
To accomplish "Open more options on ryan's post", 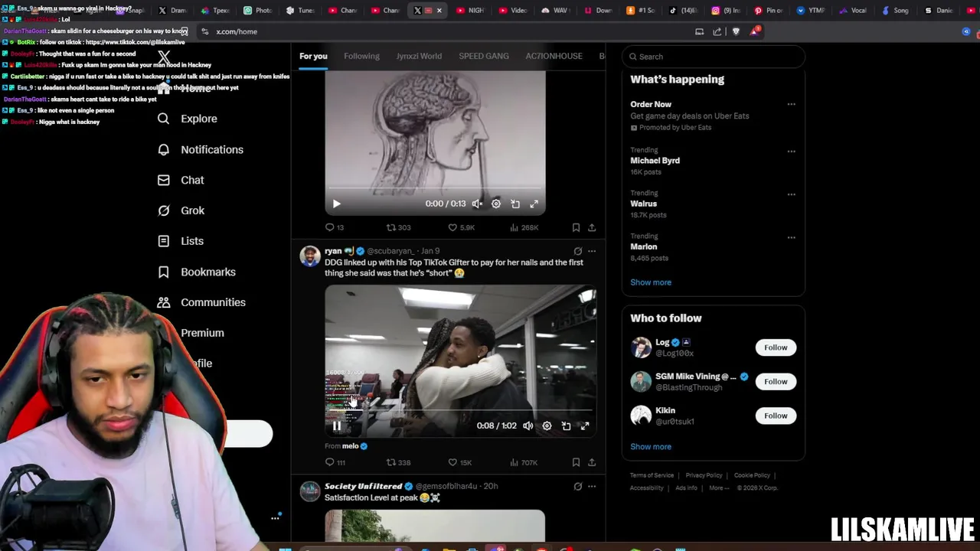I will (x=592, y=251).
